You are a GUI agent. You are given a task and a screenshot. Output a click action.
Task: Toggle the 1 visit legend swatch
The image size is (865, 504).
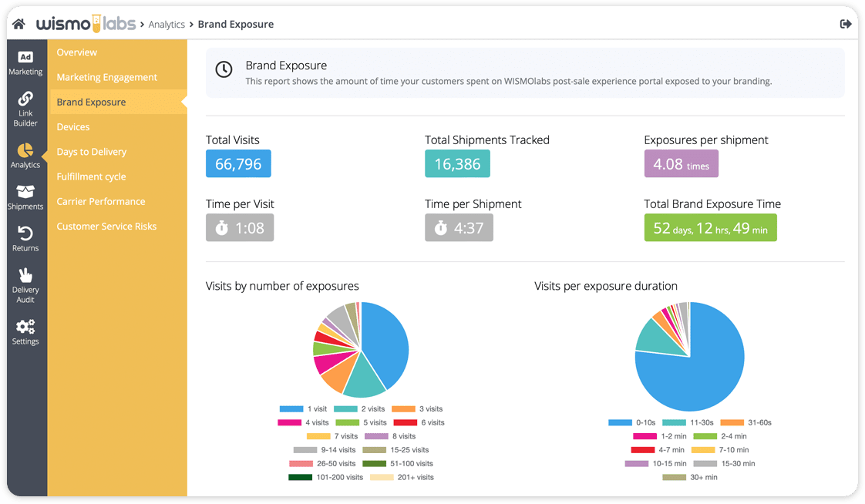[x=291, y=409]
